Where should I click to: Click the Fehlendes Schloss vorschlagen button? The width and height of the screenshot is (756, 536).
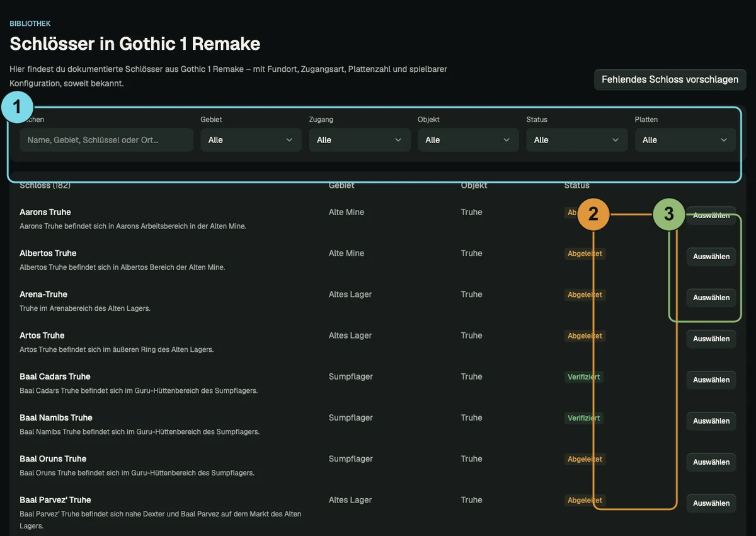point(670,79)
